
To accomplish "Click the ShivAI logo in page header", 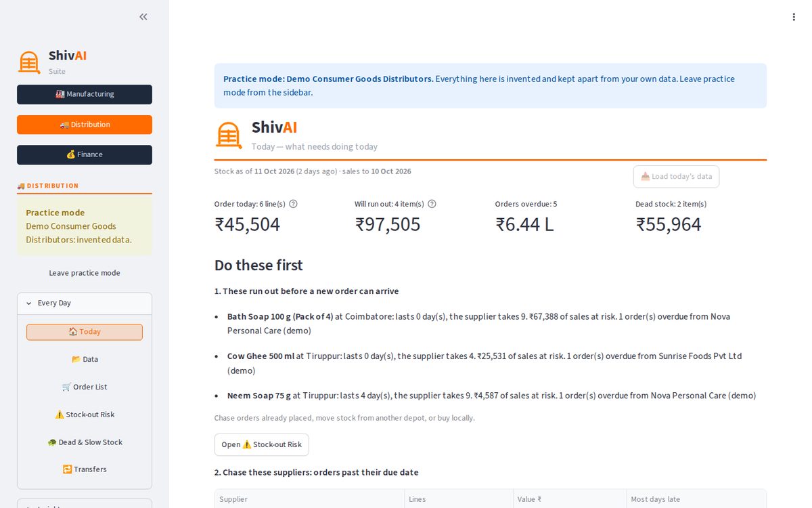I will tap(229, 135).
